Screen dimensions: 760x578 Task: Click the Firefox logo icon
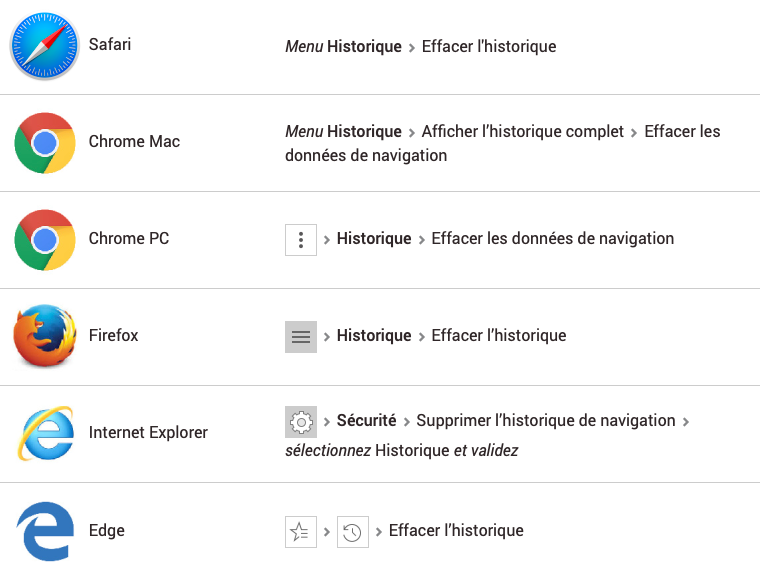tap(45, 335)
